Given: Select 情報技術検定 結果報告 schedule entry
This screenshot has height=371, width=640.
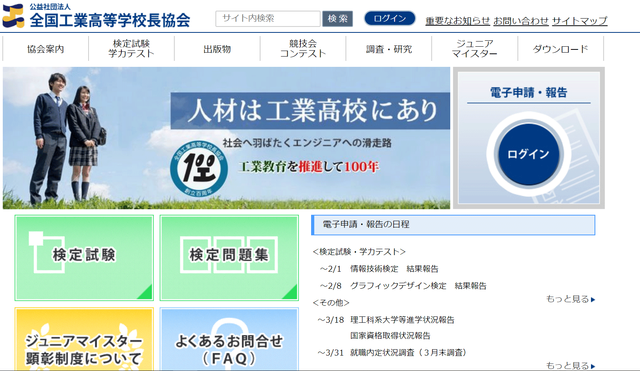Looking at the screenshot, I should point(394,269).
